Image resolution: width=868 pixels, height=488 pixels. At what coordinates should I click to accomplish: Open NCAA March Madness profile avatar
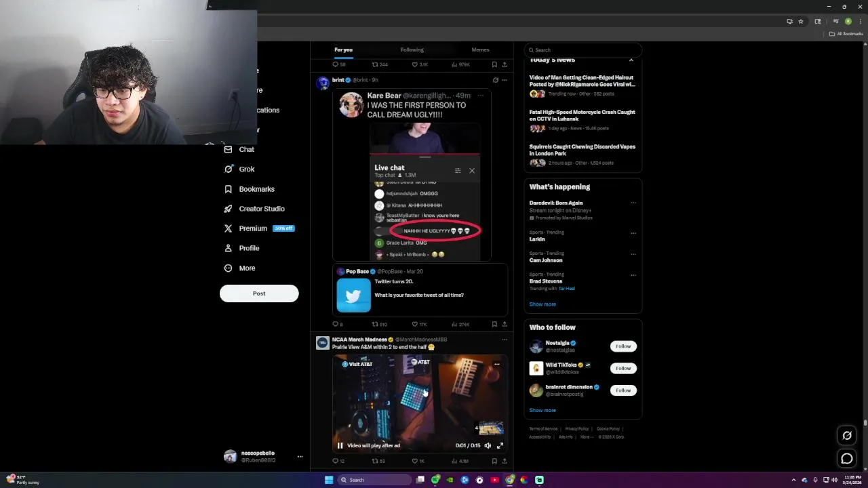(323, 343)
